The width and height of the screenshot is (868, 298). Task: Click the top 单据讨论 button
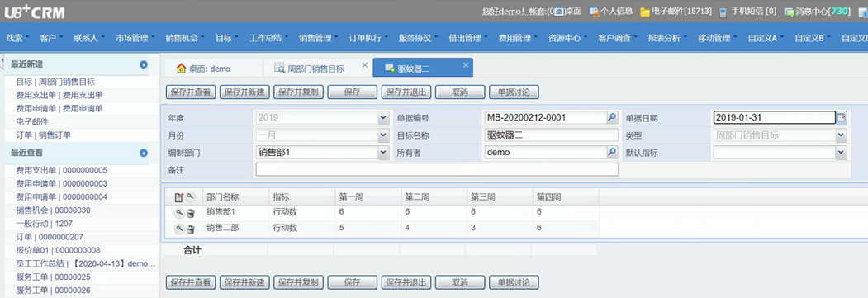pos(514,92)
